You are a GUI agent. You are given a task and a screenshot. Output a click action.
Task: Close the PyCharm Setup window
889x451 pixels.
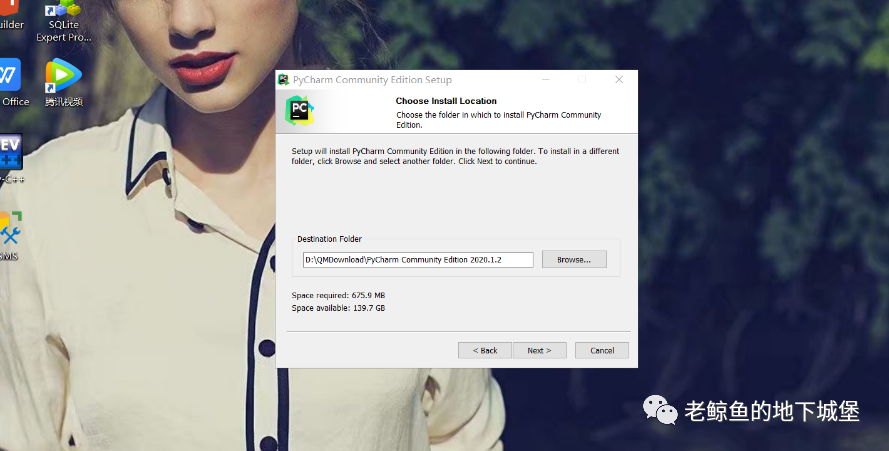point(619,80)
